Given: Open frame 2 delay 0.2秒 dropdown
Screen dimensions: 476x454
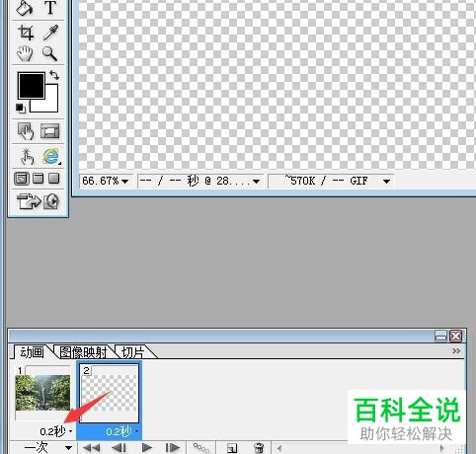Looking at the screenshot, I should click(121, 431).
